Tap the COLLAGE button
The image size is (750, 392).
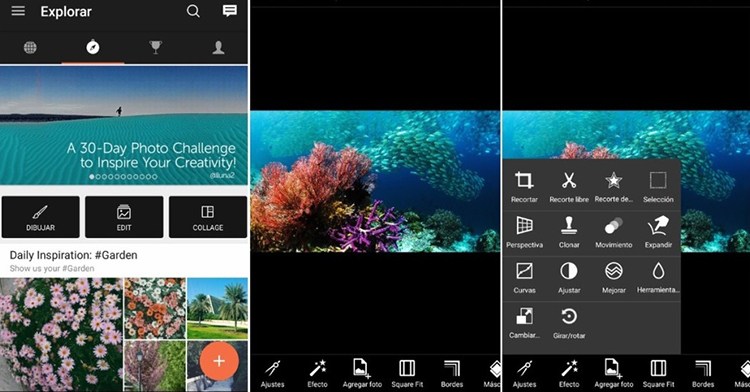click(208, 217)
